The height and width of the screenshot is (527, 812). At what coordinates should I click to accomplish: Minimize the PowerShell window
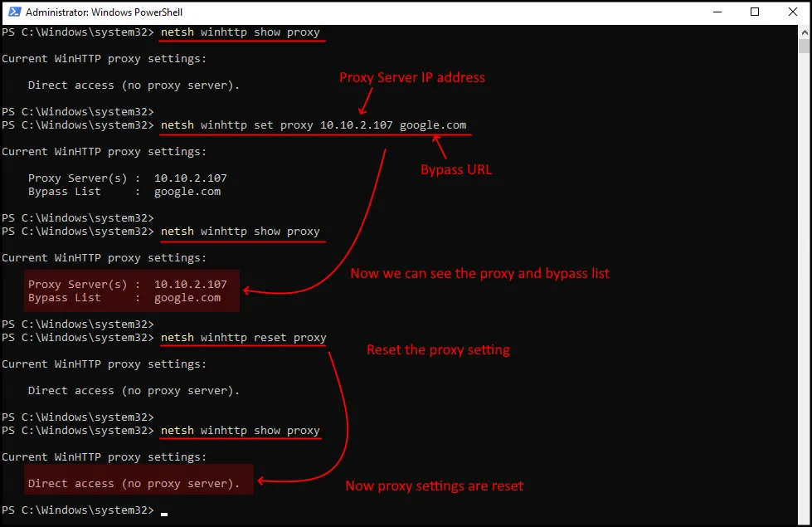pyautogui.click(x=716, y=12)
